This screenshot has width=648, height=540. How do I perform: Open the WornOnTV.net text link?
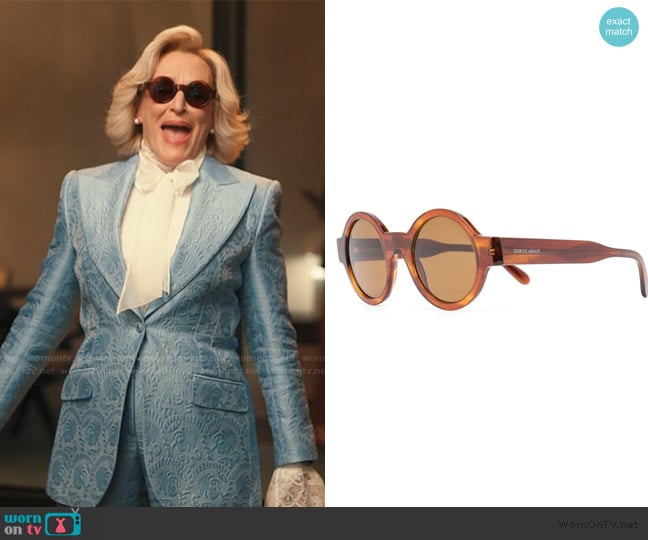[599, 524]
